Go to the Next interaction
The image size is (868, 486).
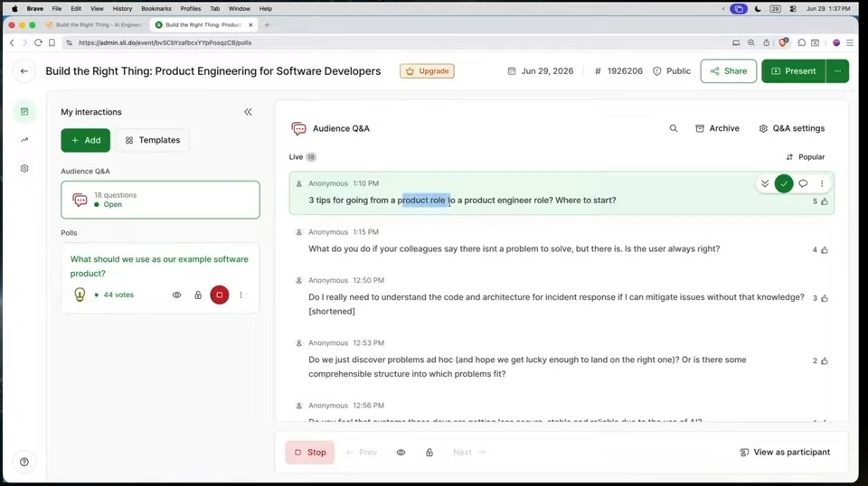pos(469,453)
